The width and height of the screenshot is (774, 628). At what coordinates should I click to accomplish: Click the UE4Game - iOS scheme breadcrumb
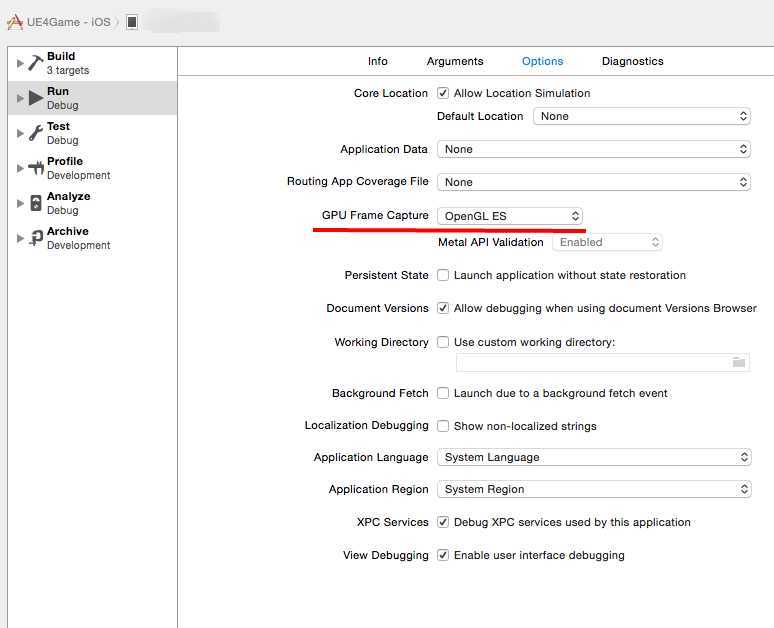pyautogui.click(x=69, y=22)
